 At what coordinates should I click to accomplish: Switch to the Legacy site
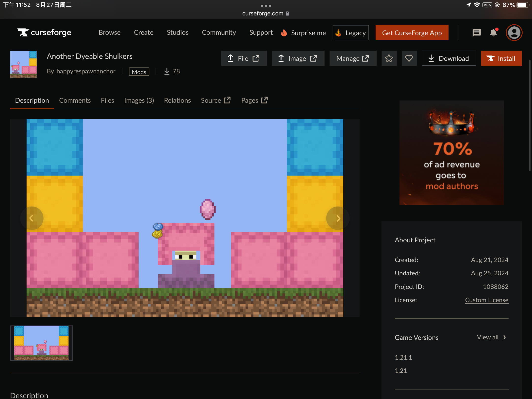pyautogui.click(x=351, y=33)
